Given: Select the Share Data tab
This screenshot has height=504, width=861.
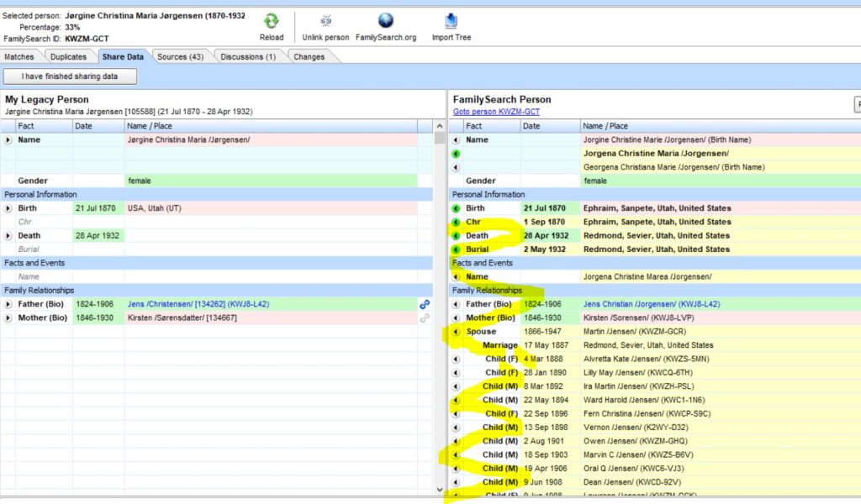Looking at the screenshot, I should (123, 56).
